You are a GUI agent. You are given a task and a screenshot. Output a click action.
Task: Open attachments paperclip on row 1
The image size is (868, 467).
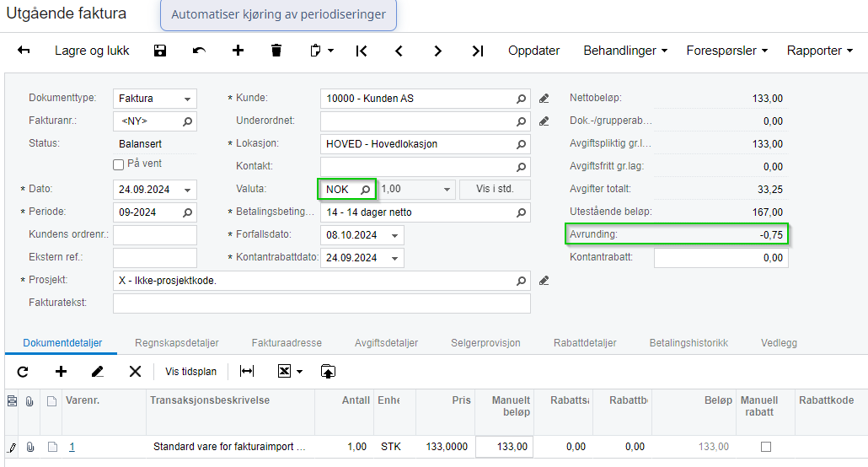30,447
